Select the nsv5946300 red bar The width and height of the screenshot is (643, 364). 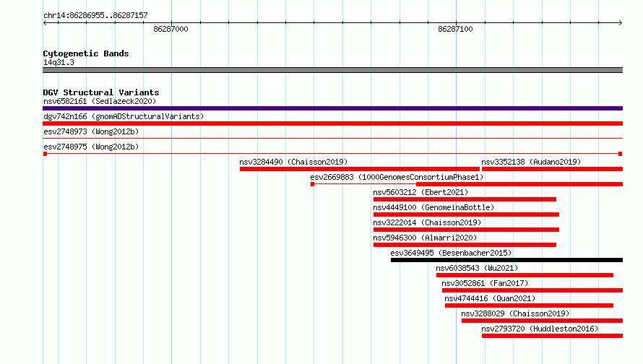point(465,245)
